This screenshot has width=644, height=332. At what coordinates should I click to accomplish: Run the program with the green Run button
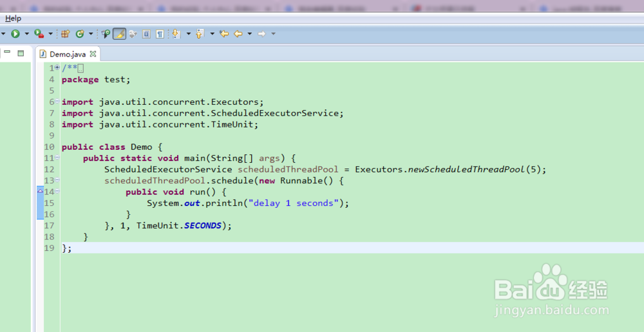click(15, 33)
